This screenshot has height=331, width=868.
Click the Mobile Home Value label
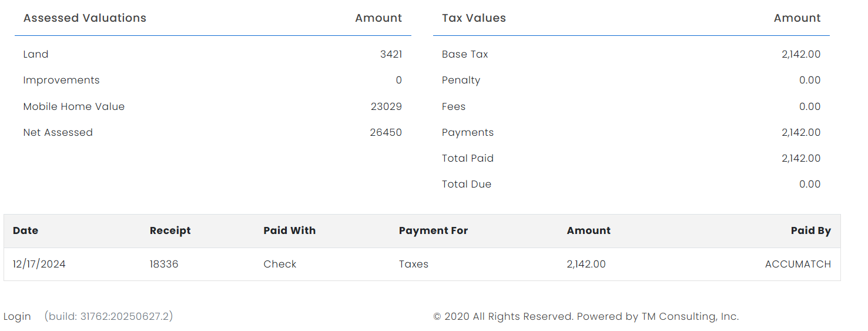pos(74,106)
